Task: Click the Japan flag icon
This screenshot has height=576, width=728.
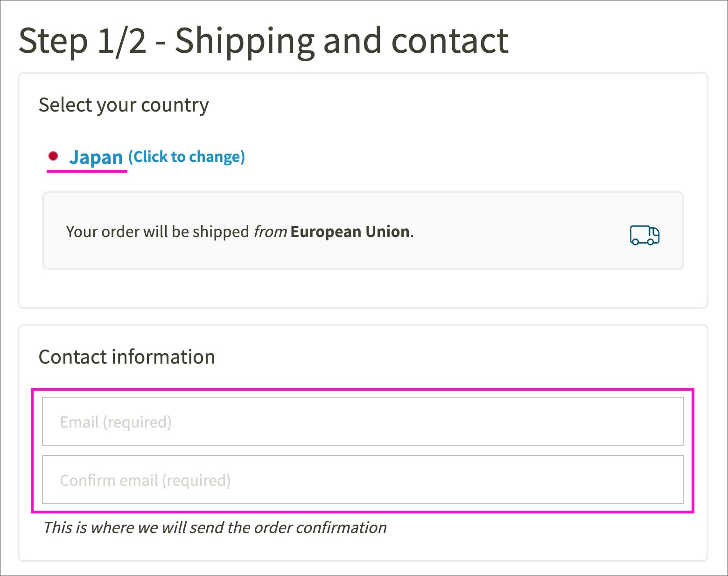Action: click(53, 156)
